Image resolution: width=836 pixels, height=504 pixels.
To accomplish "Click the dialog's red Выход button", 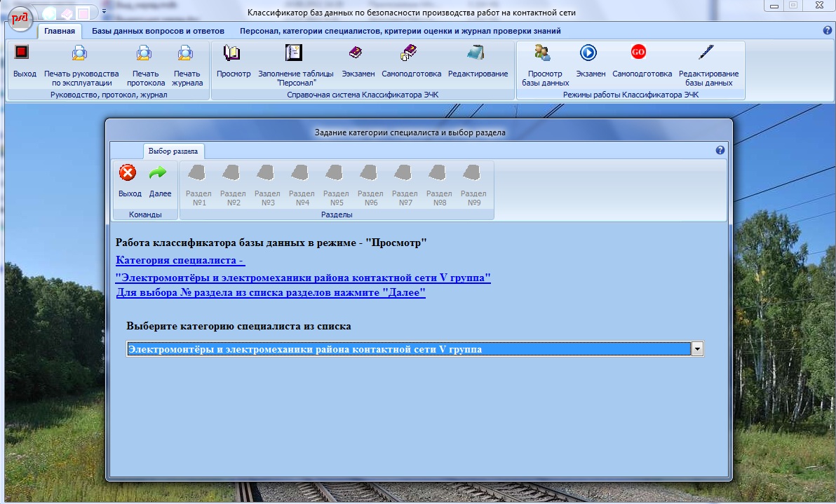I will coord(129,173).
